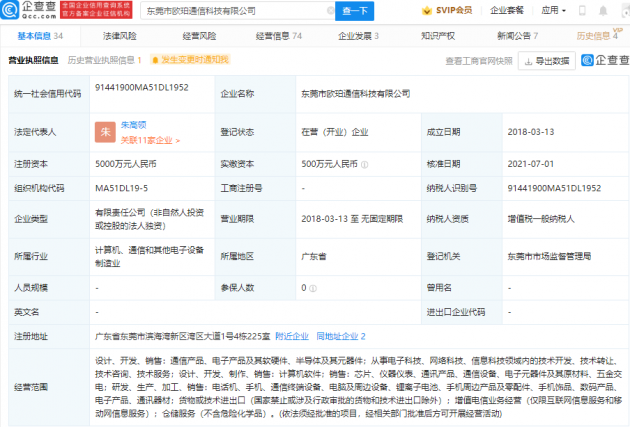Select 增值税一般纳税人 text
630x427 pixels.
(x=541, y=219)
